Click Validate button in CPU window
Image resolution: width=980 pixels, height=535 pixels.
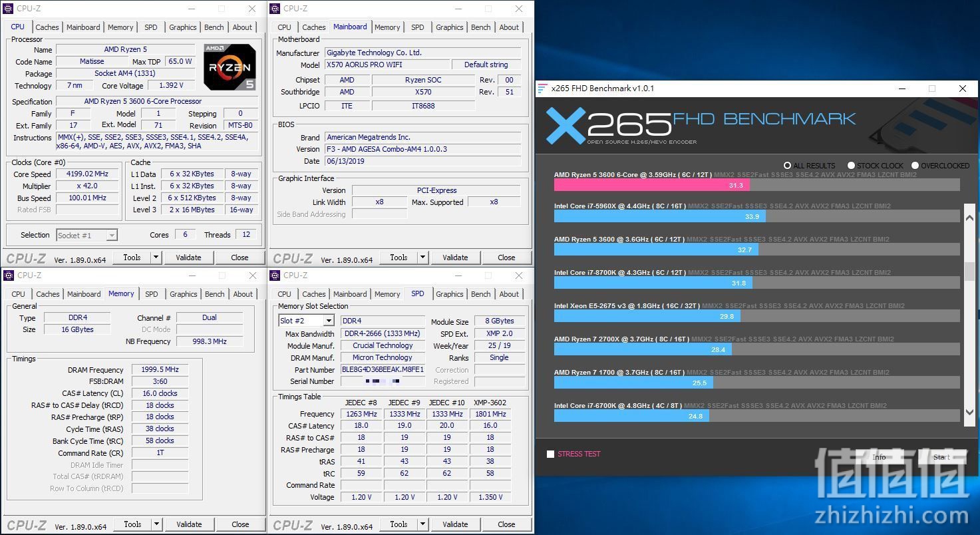tap(188, 258)
